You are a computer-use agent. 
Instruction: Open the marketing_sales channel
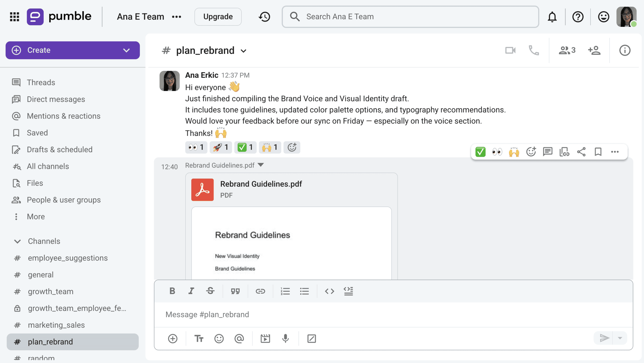[x=56, y=325]
